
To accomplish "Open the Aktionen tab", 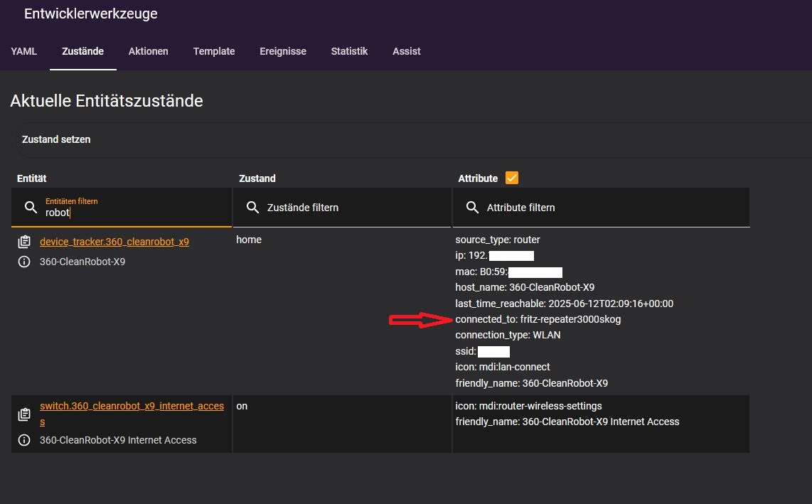I will [148, 51].
